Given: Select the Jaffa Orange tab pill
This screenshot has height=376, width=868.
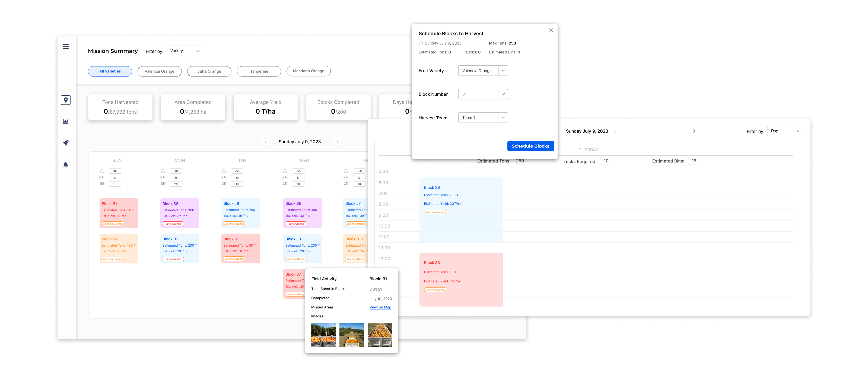Looking at the screenshot, I should click(x=209, y=71).
